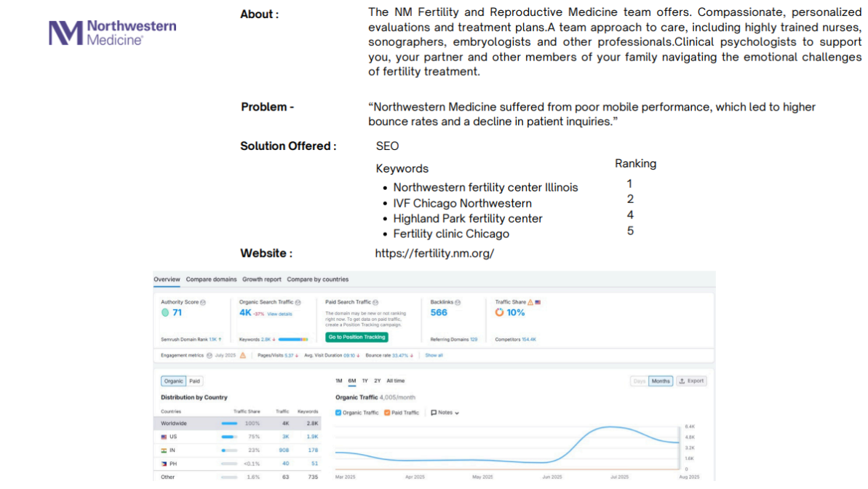Select the 6M time range
Screen dimensions: 868x489
click(x=352, y=381)
